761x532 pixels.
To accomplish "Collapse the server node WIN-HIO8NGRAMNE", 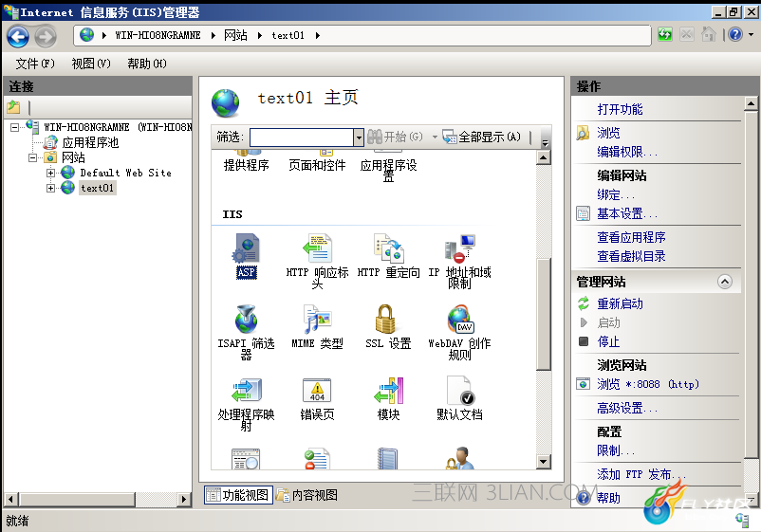I will pyautogui.click(x=15, y=127).
